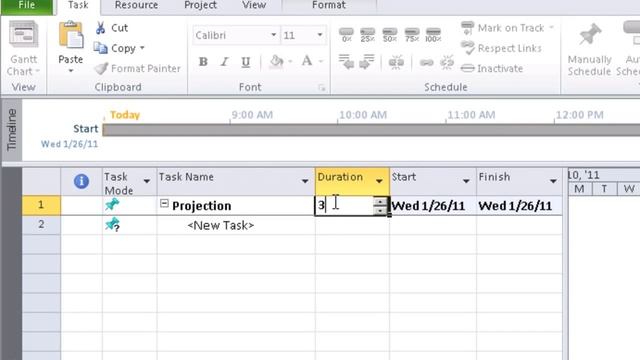Apply Underline formatting
Image resolution: width=640 pixels, height=360 pixels.
pyautogui.click(x=246, y=62)
